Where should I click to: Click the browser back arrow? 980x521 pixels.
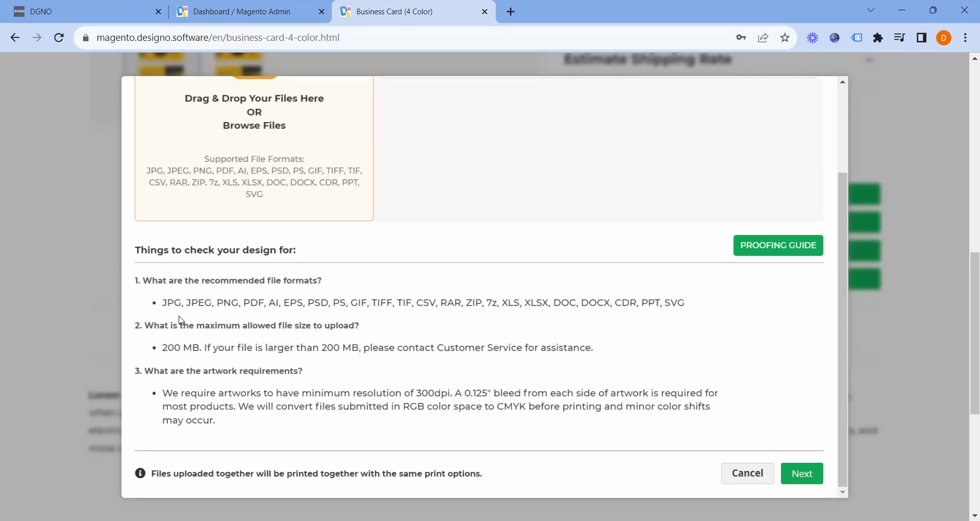click(x=15, y=38)
